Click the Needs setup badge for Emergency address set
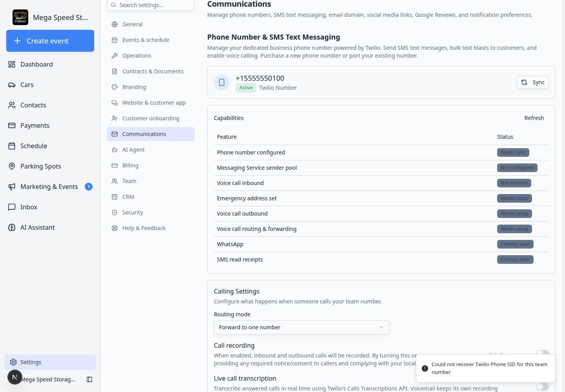 point(514,198)
